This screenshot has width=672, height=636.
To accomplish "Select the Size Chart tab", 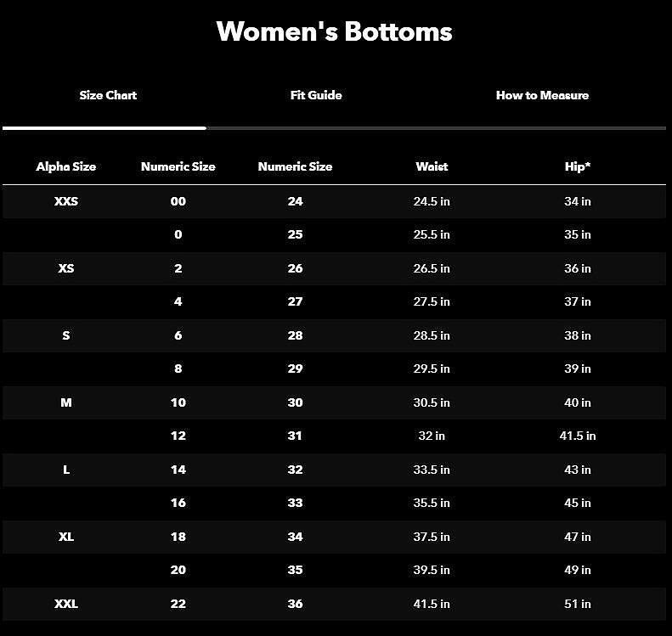I will pyautogui.click(x=108, y=95).
